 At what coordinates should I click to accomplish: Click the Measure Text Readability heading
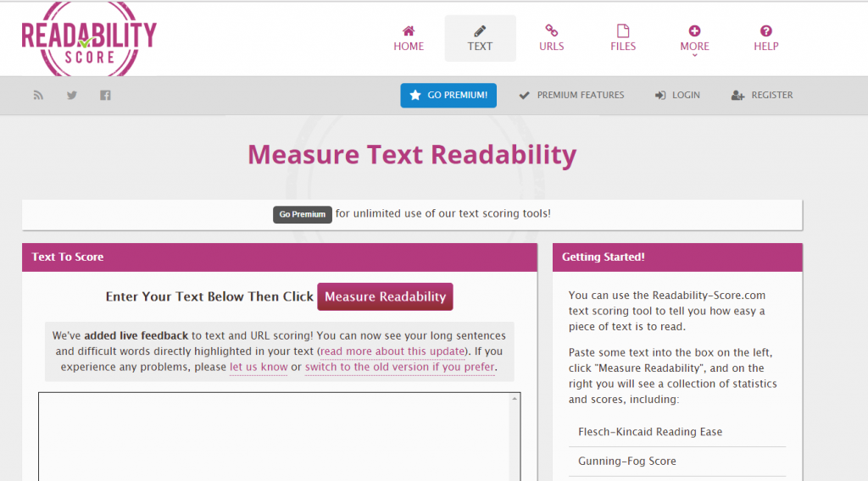[x=412, y=155]
